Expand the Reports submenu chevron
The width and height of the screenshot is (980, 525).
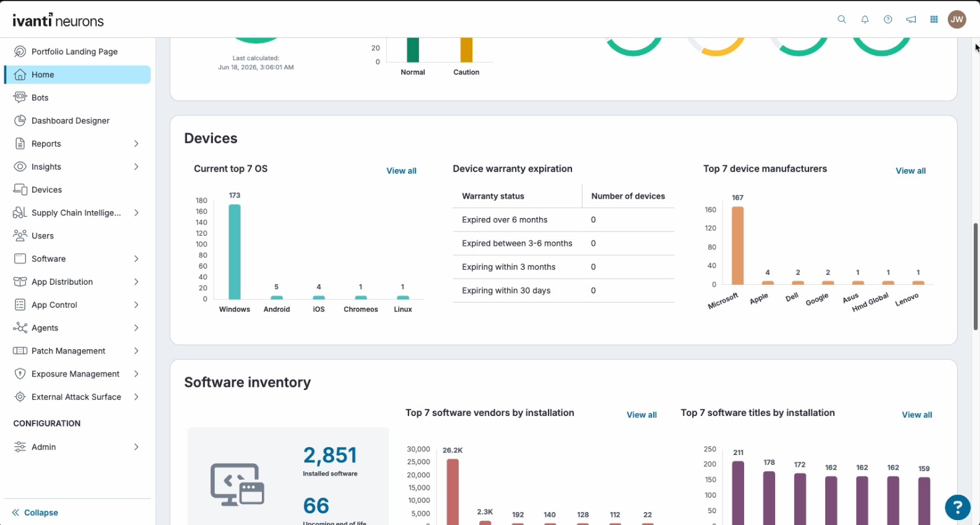136,144
